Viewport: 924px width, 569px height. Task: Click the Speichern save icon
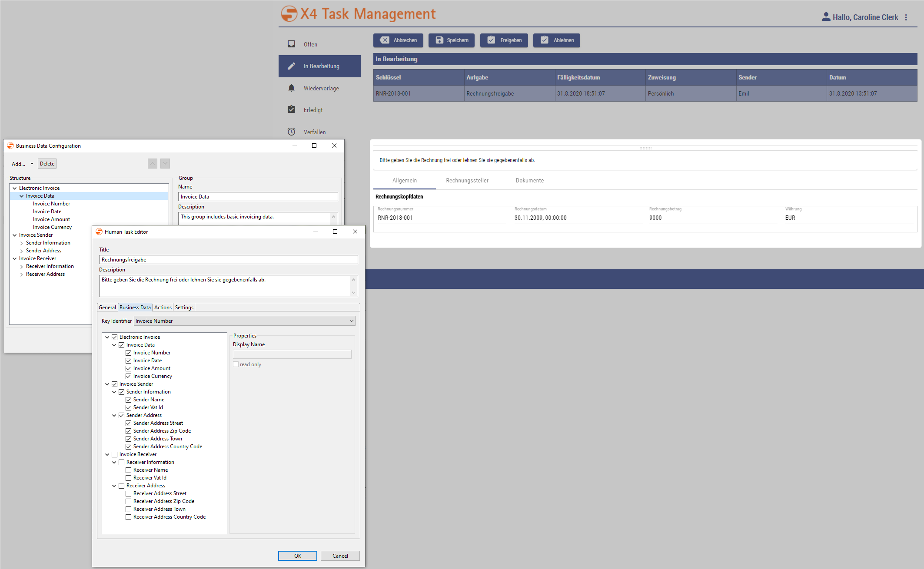[438, 40]
